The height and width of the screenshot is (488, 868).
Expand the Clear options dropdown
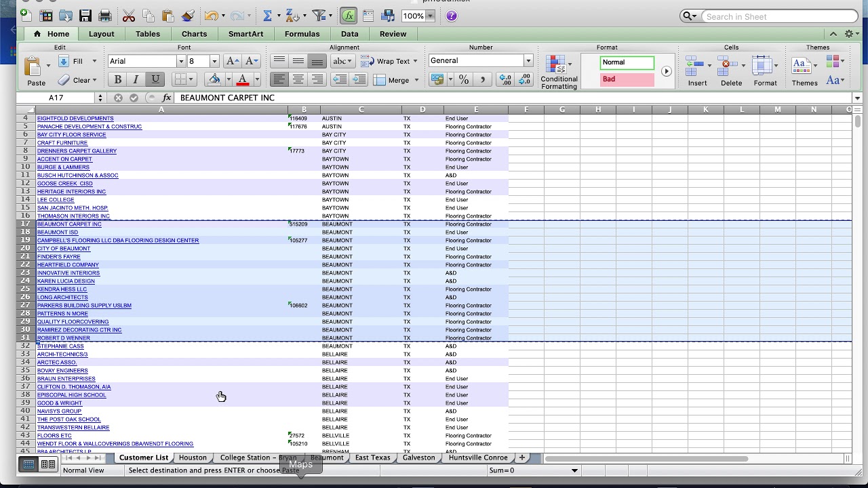pyautogui.click(x=94, y=80)
